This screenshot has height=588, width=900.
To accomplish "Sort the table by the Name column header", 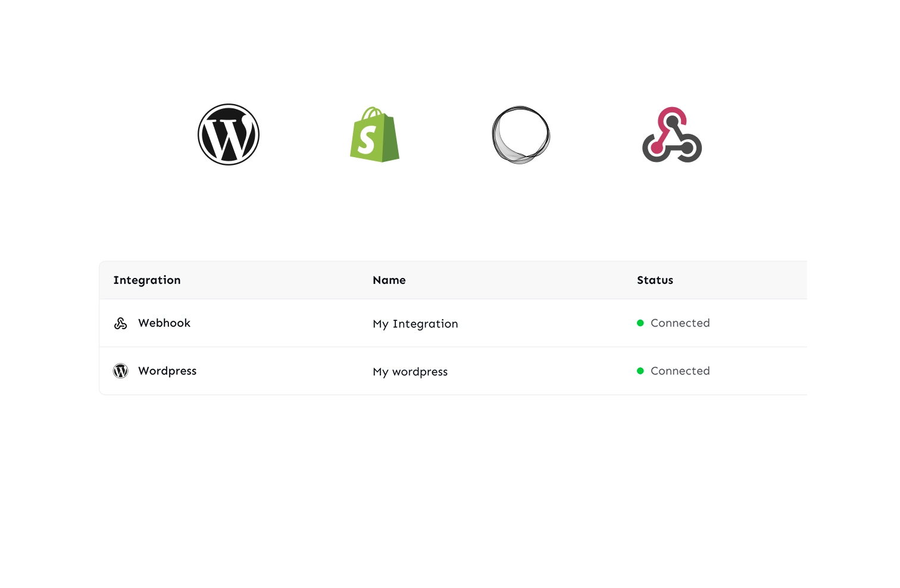I will (x=389, y=280).
